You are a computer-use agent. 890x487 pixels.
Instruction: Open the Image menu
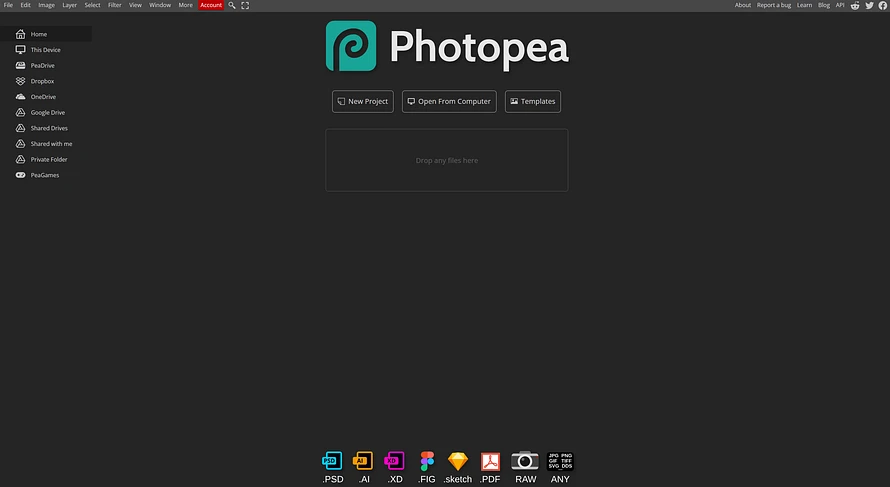pyautogui.click(x=47, y=5)
